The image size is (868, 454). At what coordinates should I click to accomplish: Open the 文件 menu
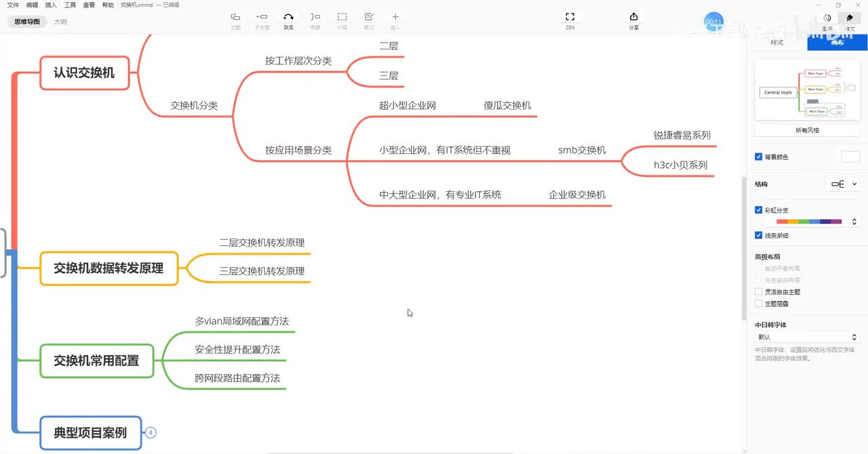[x=13, y=5]
